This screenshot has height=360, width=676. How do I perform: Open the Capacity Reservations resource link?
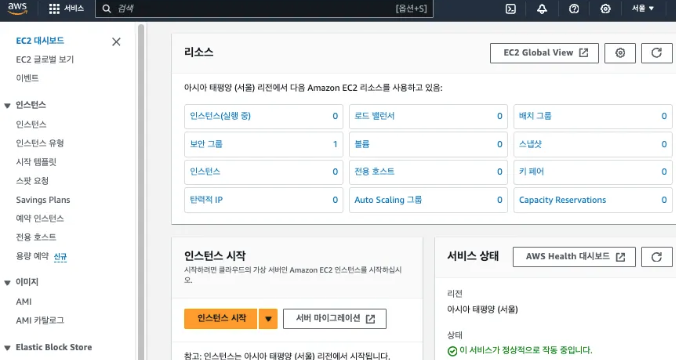click(x=562, y=200)
